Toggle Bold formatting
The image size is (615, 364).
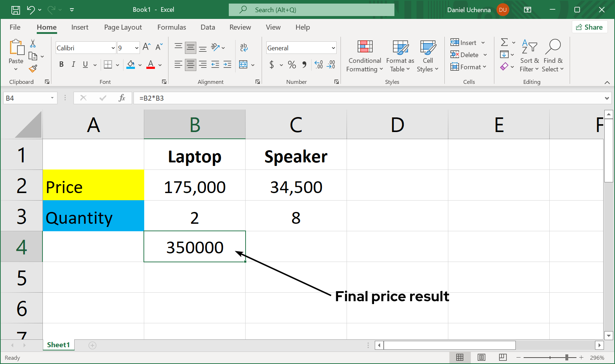click(61, 65)
